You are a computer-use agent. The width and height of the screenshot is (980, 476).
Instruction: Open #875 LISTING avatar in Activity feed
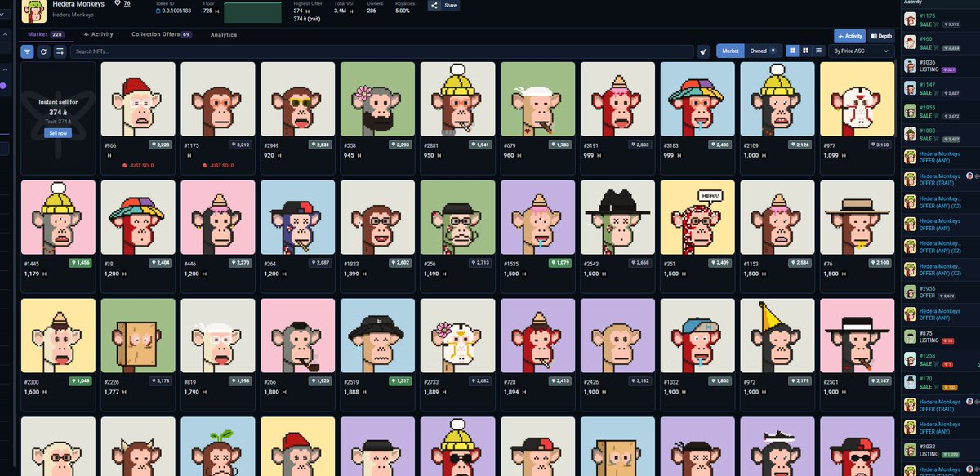[x=909, y=335]
